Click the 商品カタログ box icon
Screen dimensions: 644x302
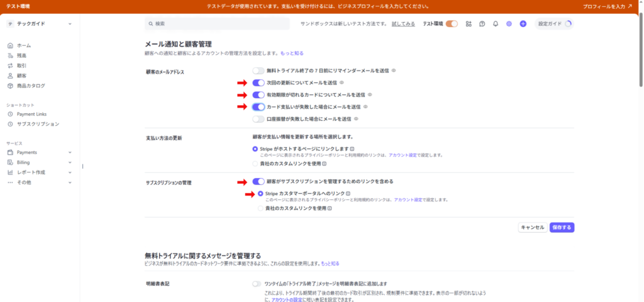pyautogui.click(x=10, y=86)
